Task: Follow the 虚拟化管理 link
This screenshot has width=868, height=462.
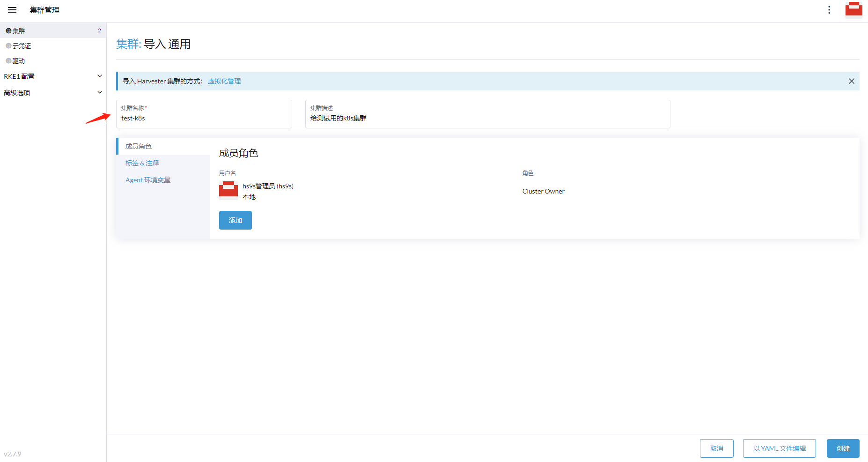Action: [x=224, y=81]
